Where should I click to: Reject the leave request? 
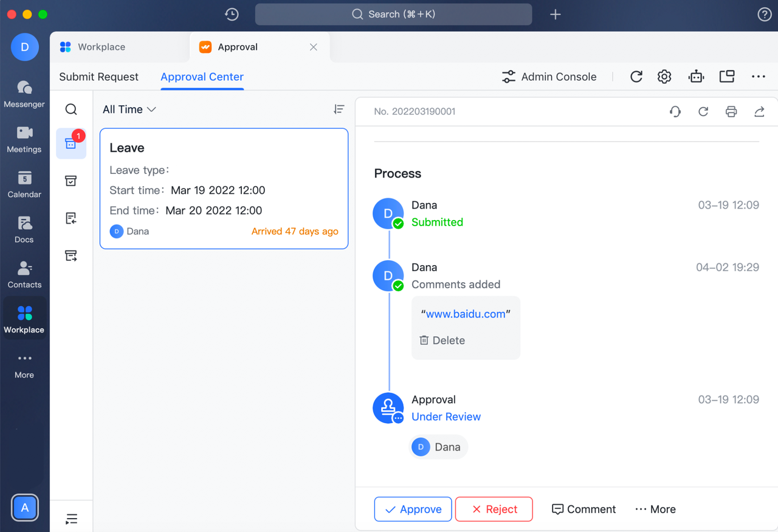(x=494, y=510)
